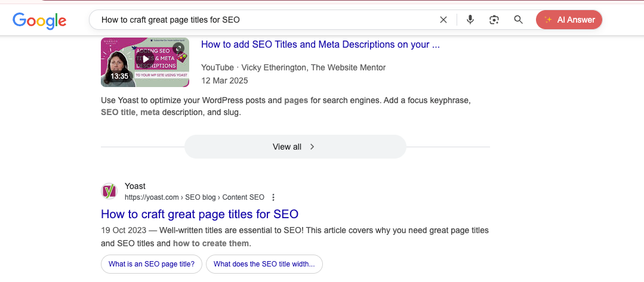Click the Yoast favicon icon
This screenshot has height=282, width=644.
click(x=109, y=191)
